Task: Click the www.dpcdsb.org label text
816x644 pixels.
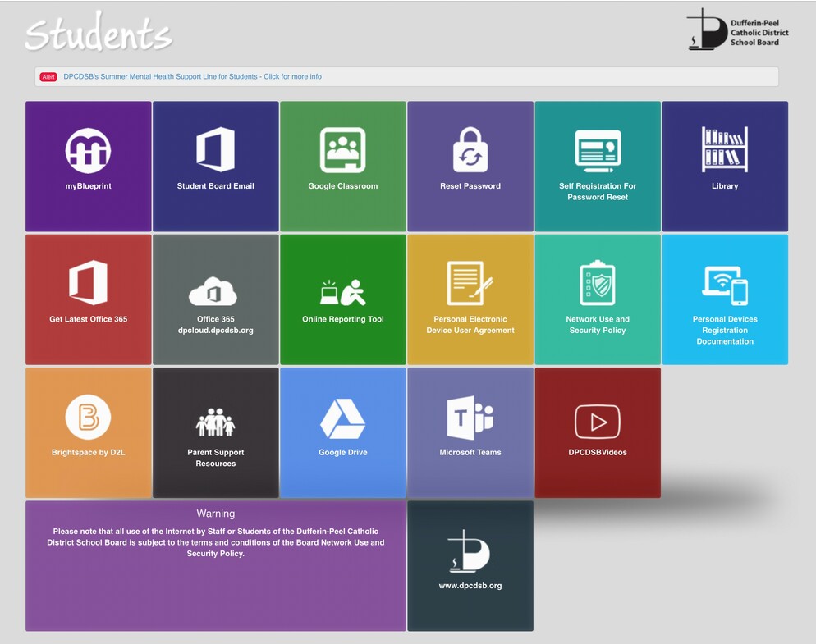Action: tap(470, 585)
